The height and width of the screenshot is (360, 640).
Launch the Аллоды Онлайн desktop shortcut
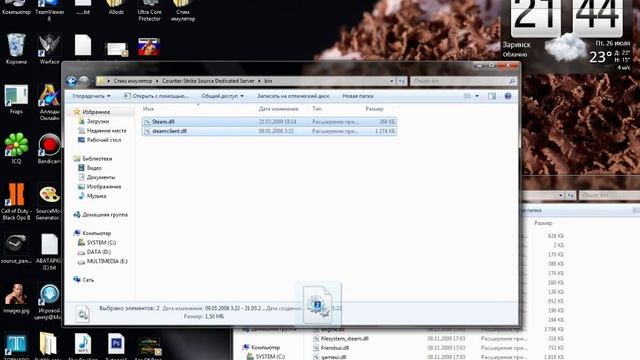[x=49, y=102]
